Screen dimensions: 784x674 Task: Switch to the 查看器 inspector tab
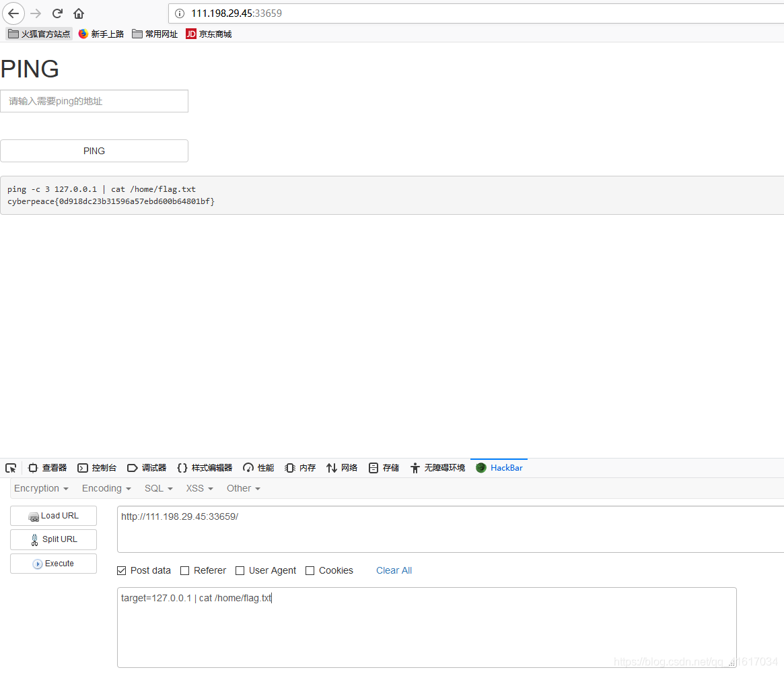[48, 468]
